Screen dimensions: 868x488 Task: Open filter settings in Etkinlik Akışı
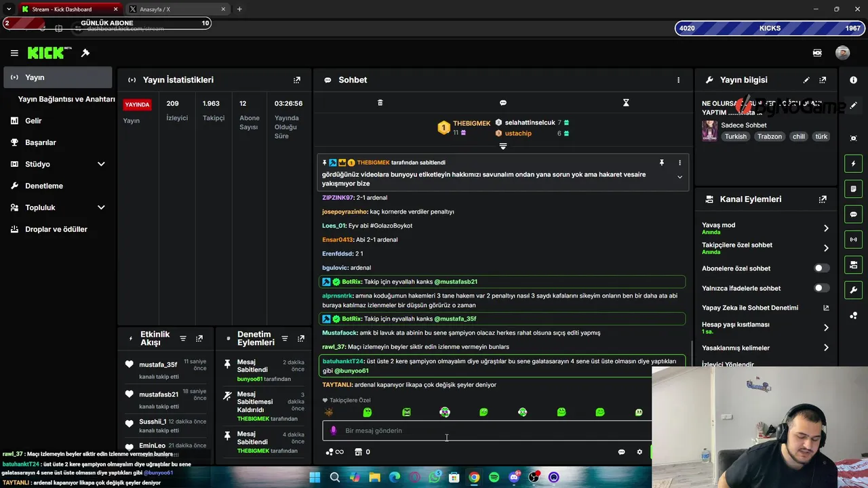point(182,338)
